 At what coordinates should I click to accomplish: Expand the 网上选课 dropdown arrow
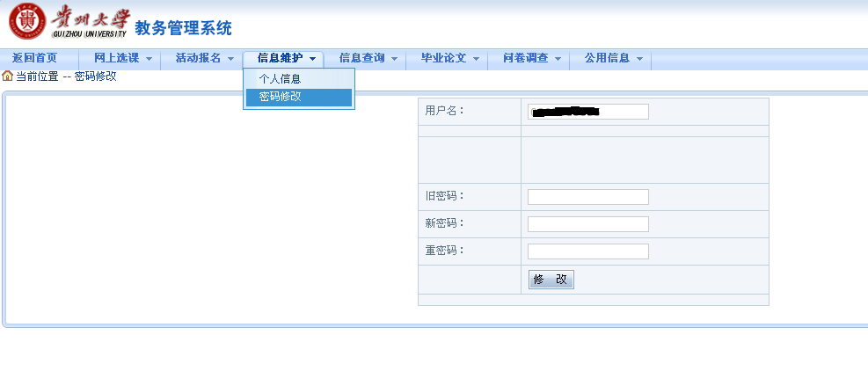(149, 59)
